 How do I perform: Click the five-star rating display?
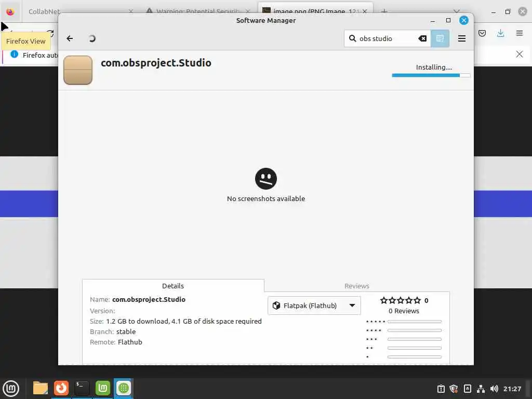(x=401, y=300)
